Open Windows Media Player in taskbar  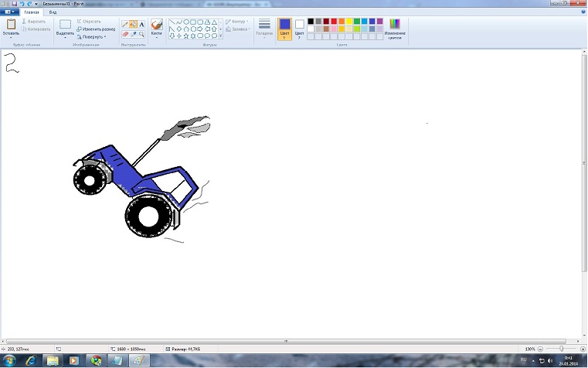tap(74, 361)
